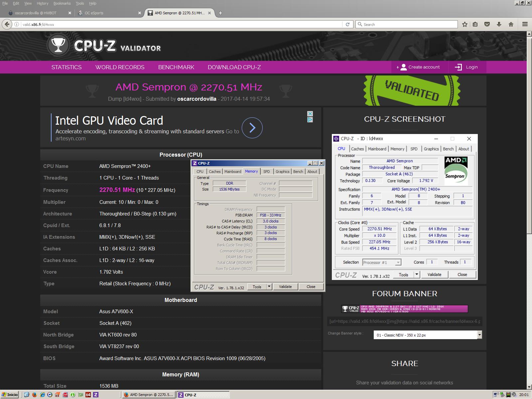Open Windows Media Player quick launch icon

(50, 395)
